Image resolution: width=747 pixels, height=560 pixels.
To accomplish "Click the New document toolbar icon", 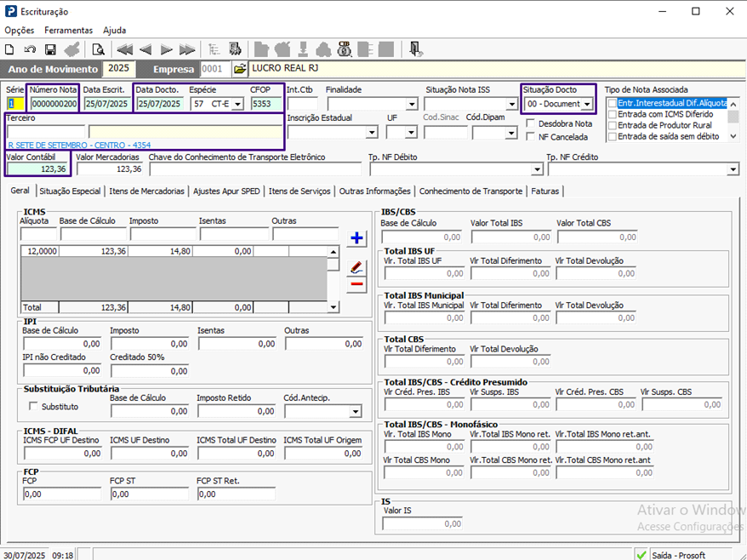I will coord(9,49).
